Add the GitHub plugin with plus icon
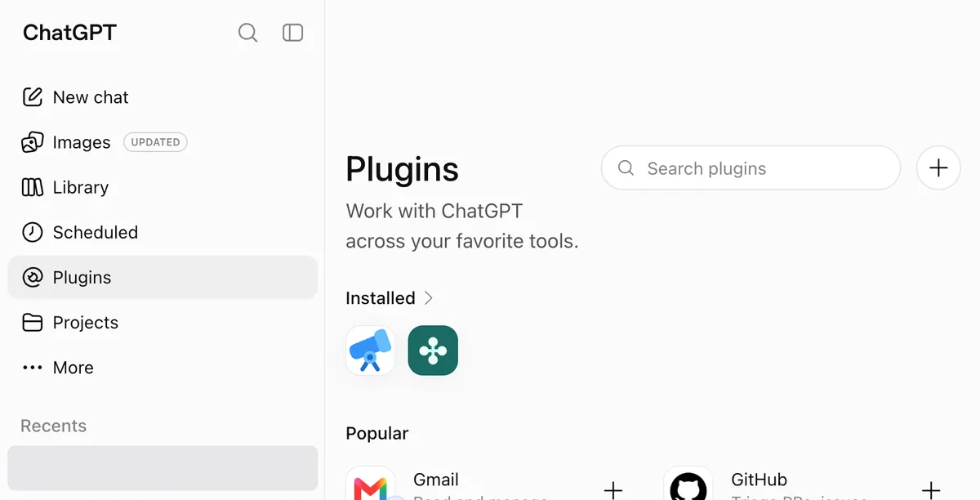Screen dimensions: 980x500 click(930, 489)
